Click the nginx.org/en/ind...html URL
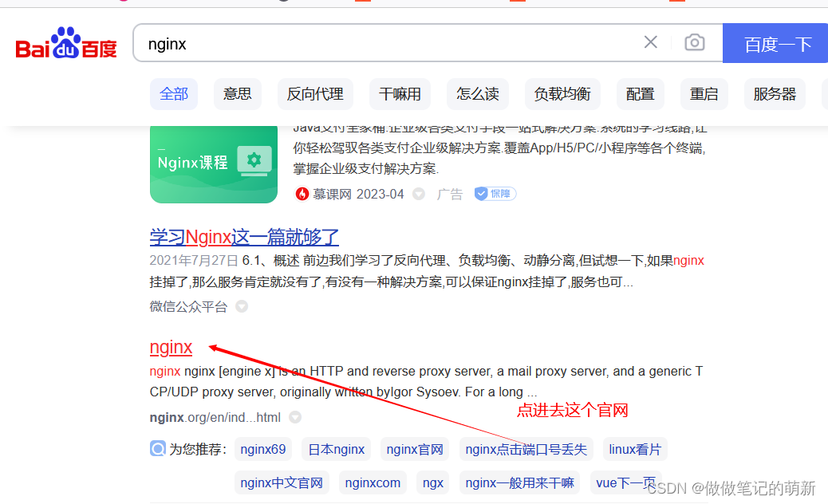The image size is (828, 504). 215,417
